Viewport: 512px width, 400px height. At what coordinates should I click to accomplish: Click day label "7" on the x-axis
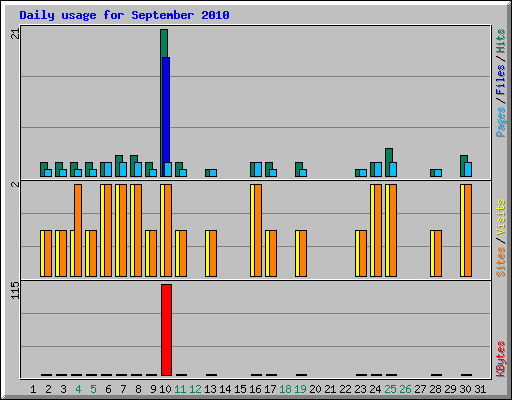point(123,389)
